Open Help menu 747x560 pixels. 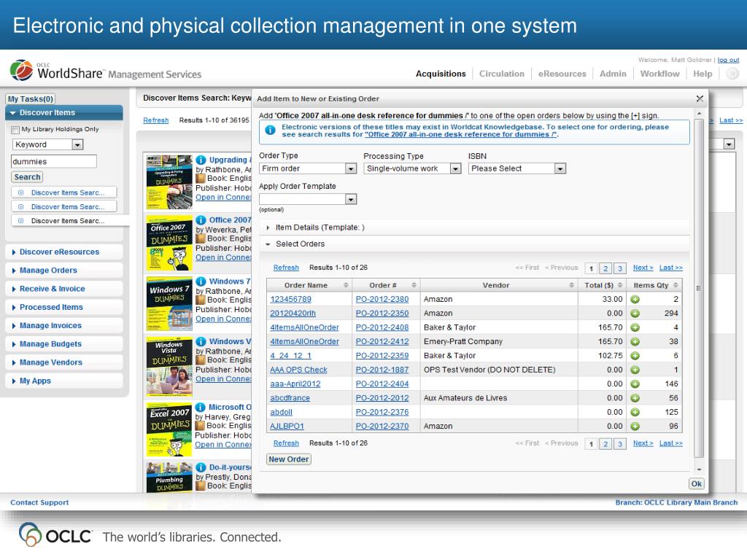[x=703, y=74]
